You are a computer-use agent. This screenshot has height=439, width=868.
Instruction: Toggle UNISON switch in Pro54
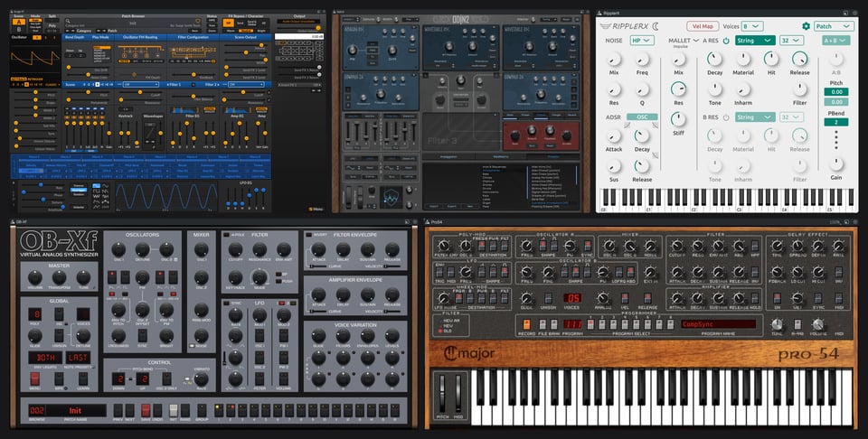pos(550,299)
